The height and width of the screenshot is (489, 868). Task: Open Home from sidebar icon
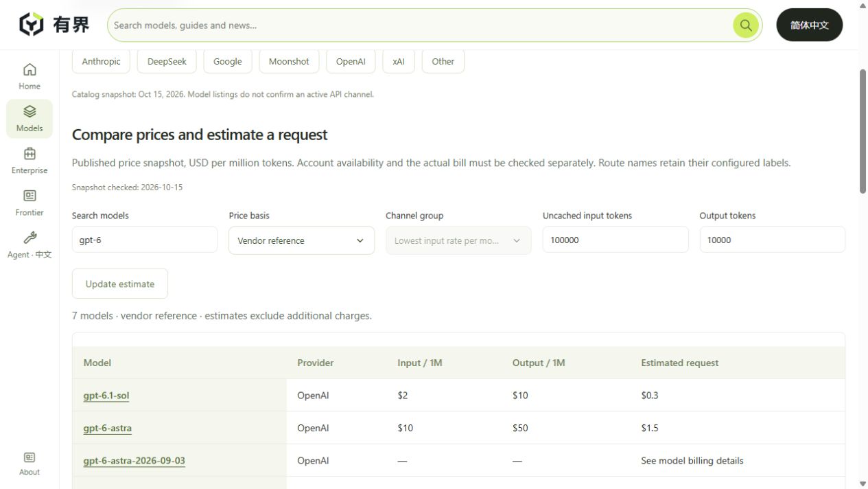click(30, 69)
